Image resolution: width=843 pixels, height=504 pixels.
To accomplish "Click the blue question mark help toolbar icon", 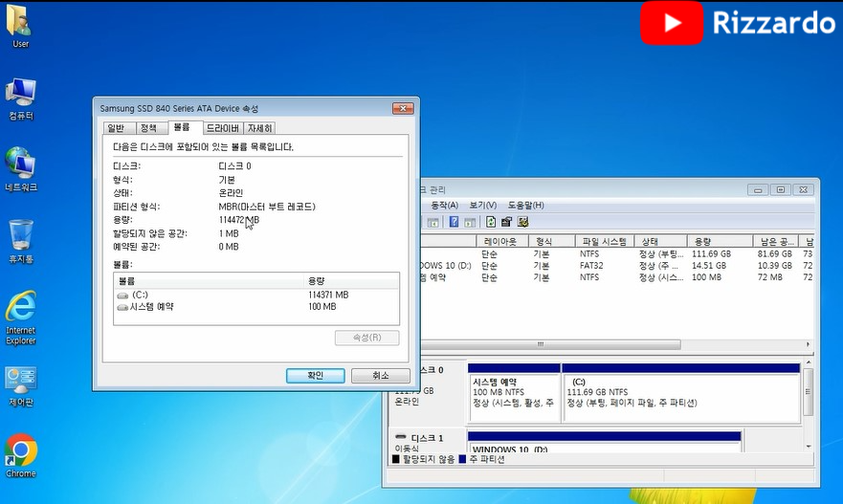I will tap(454, 222).
